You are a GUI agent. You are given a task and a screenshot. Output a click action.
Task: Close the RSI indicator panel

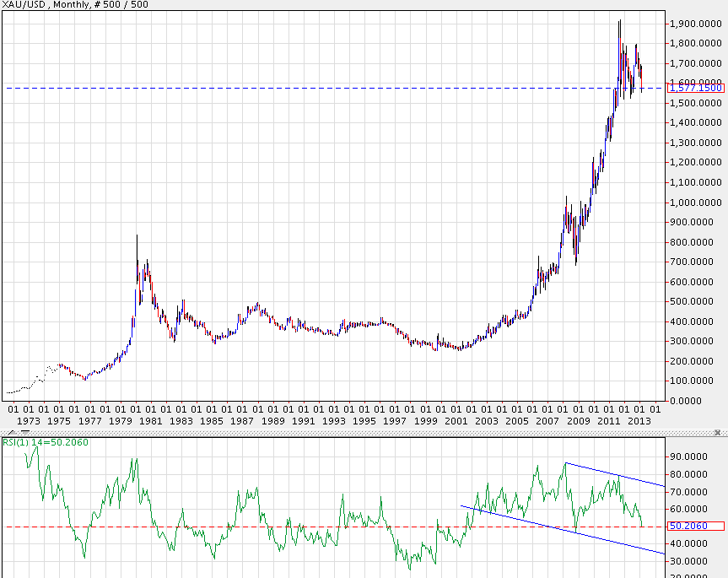tap(720, 433)
